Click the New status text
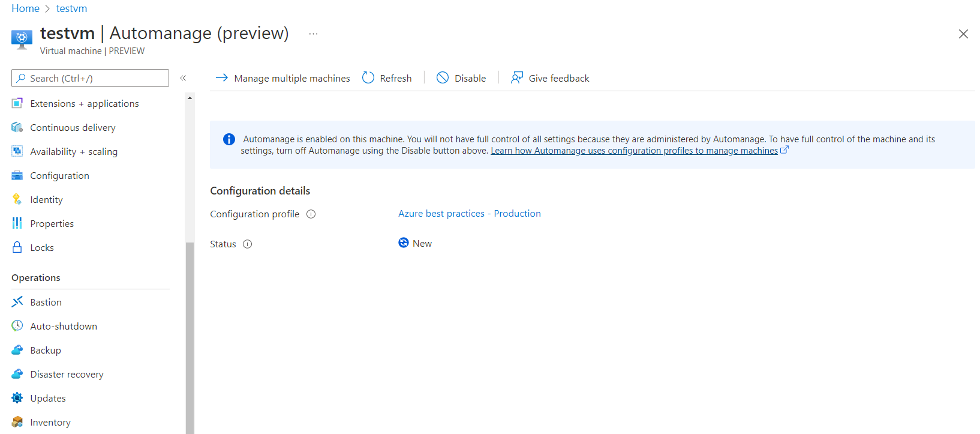 (x=422, y=244)
